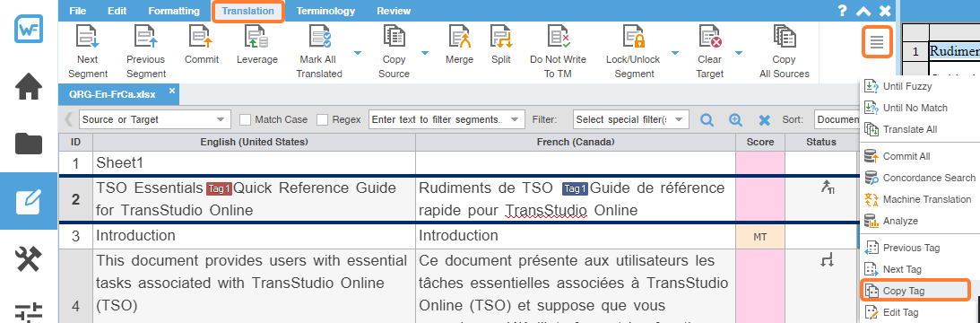Switch to the Review tab
The width and height of the screenshot is (980, 323).
click(394, 11)
